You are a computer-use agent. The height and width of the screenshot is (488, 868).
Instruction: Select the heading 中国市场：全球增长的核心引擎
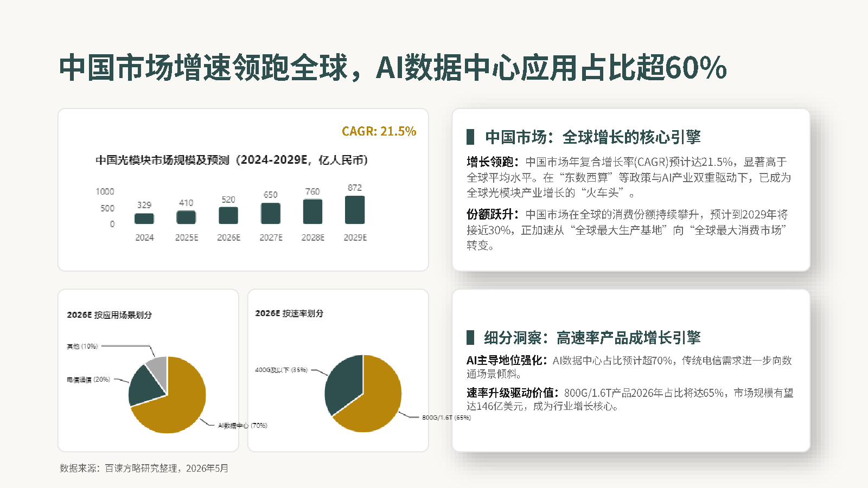click(x=593, y=137)
